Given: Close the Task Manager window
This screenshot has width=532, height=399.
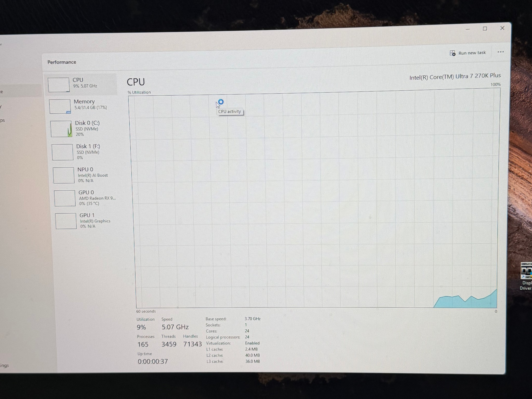Looking at the screenshot, I should [502, 28].
